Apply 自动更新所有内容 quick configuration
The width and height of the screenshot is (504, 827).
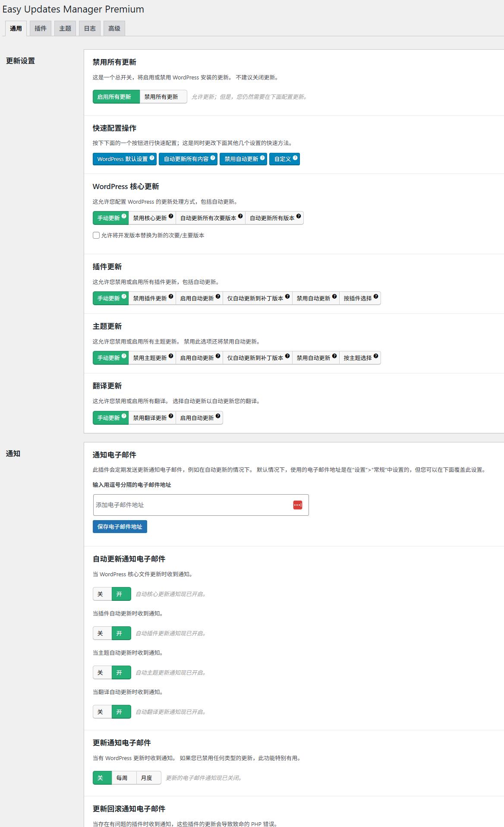coord(188,159)
